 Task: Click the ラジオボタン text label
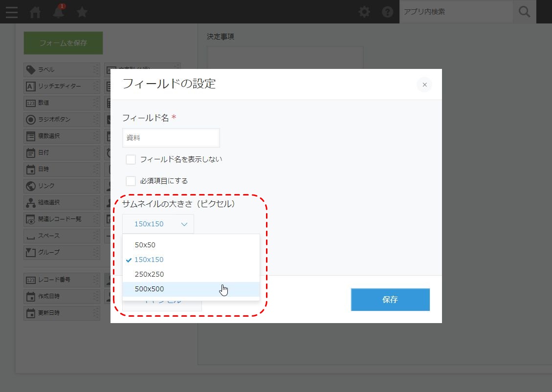[x=54, y=120]
